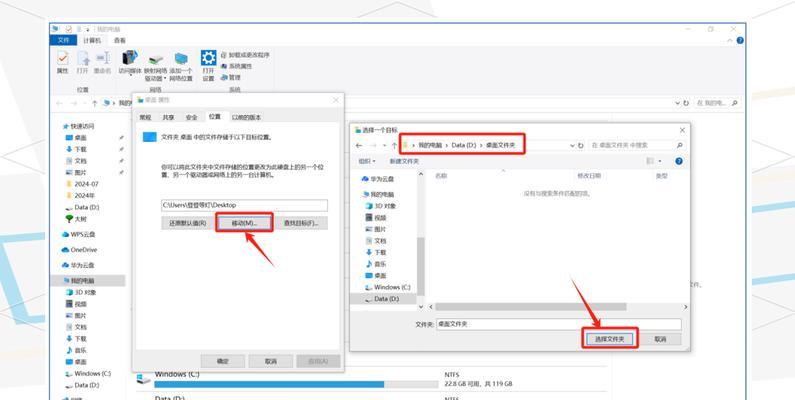Click 新建文件夹 in folder picker

(x=404, y=161)
